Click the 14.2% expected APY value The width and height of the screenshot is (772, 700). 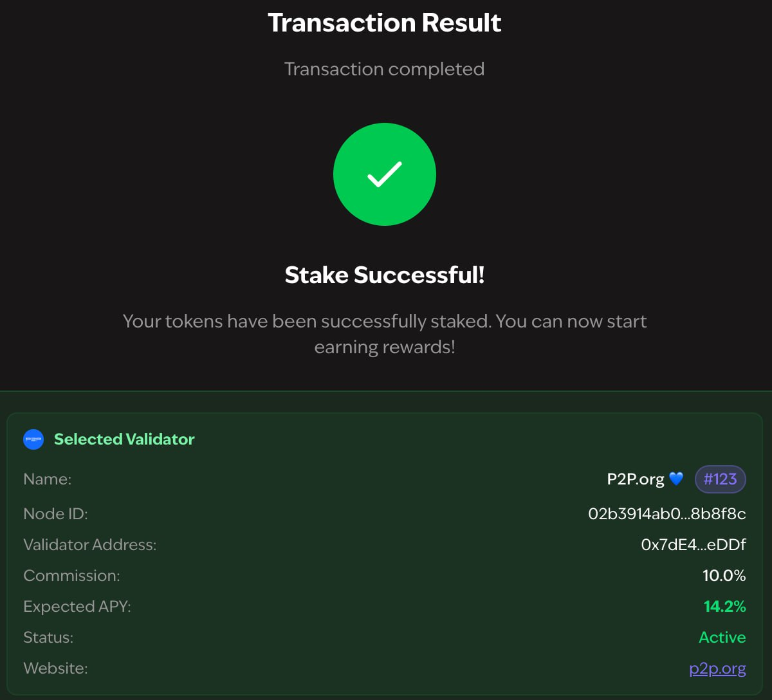tap(724, 607)
